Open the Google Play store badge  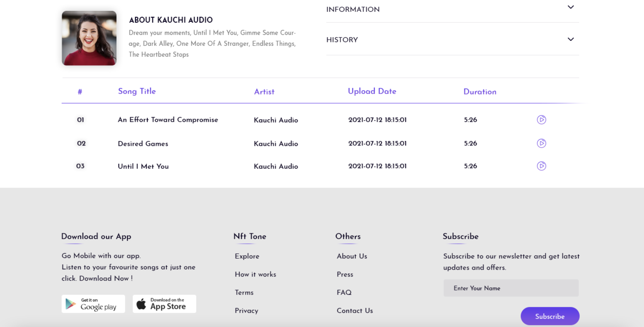click(93, 304)
